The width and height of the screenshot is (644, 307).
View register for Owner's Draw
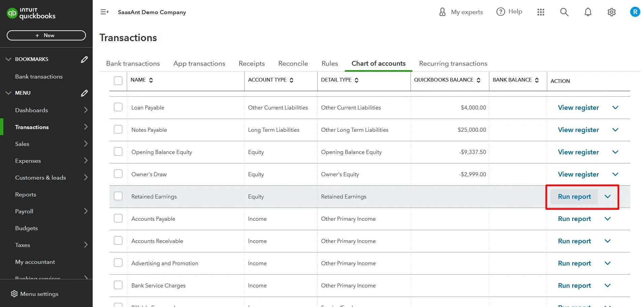click(x=578, y=174)
